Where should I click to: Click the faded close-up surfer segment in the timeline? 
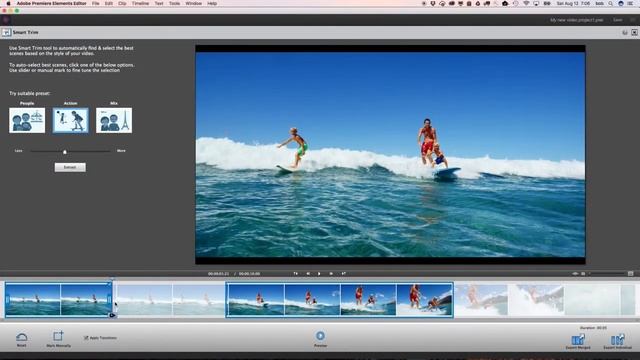pos(481,300)
